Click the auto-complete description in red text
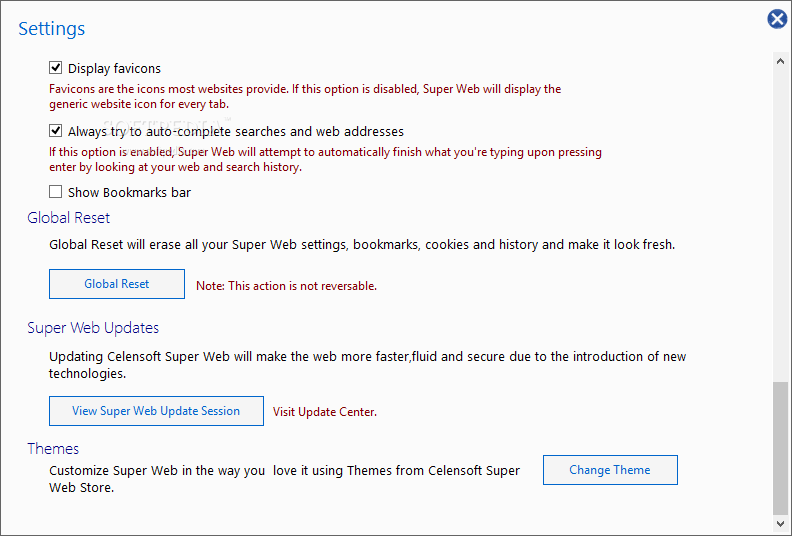 tap(325, 160)
